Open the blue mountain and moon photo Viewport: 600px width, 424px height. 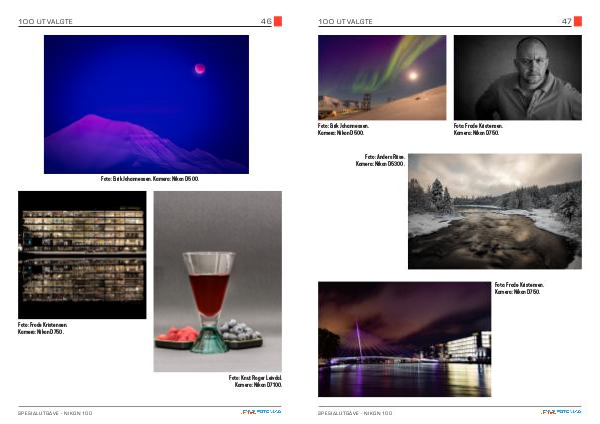pyautogui.click(x=146, y=104)
